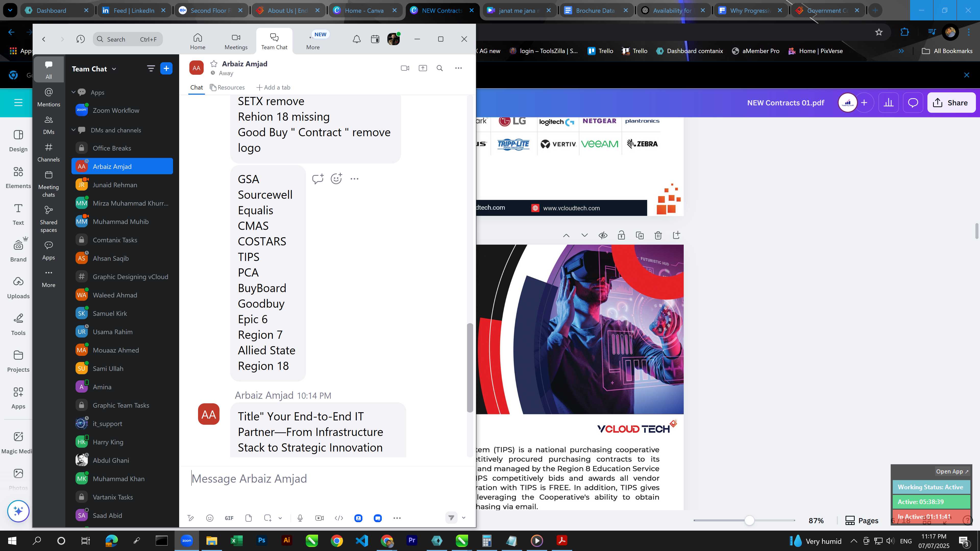Open Zoom history clock icon

[80, 39]
